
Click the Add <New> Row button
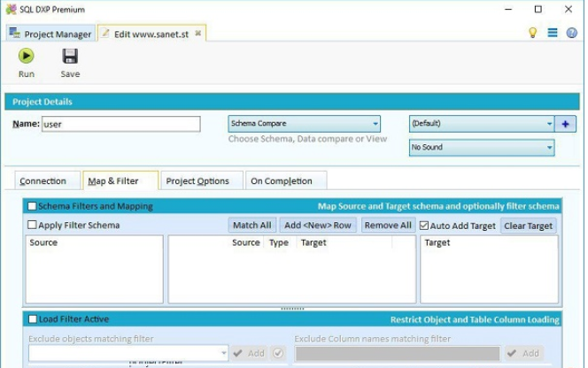pos(318,226)
